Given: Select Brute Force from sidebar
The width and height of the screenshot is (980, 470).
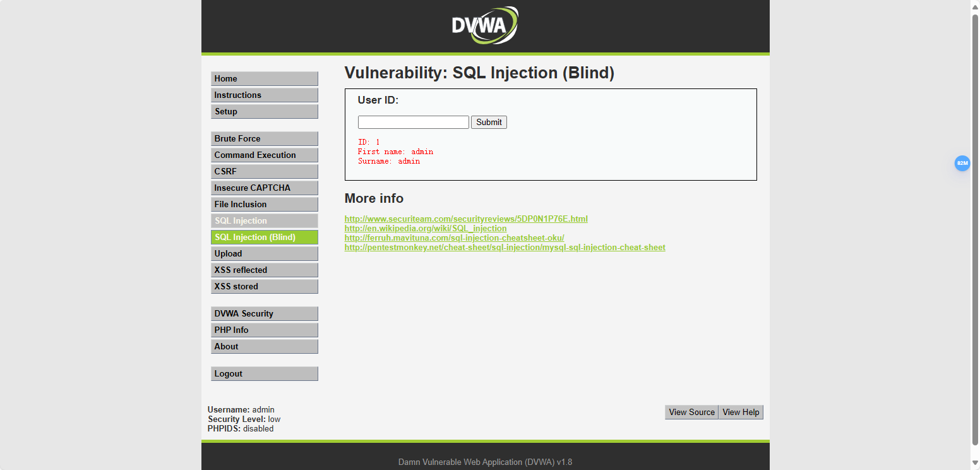Looking at the screenshot, I should 264,138.
